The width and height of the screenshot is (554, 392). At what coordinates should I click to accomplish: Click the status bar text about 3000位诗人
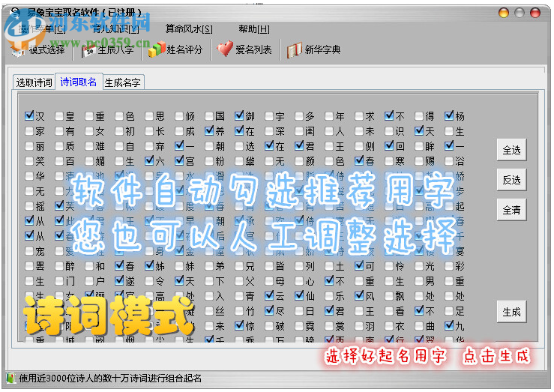(x=110, y=379)
